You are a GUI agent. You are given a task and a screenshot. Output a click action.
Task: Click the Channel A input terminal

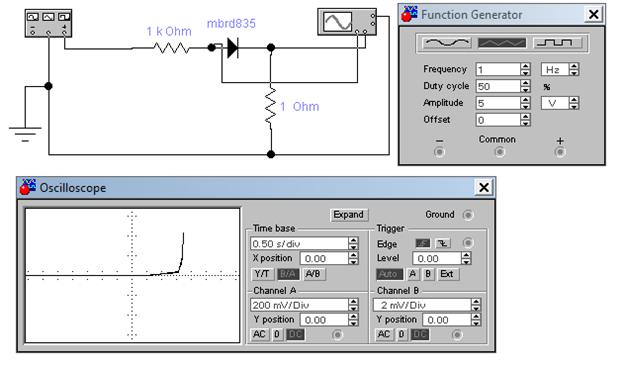click(x=337, y=335)
